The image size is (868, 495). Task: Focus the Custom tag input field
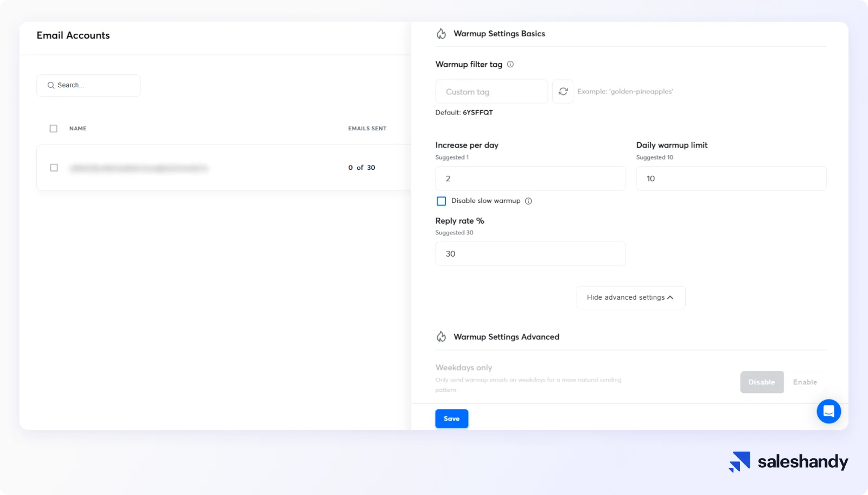click(x=492, y=91)
